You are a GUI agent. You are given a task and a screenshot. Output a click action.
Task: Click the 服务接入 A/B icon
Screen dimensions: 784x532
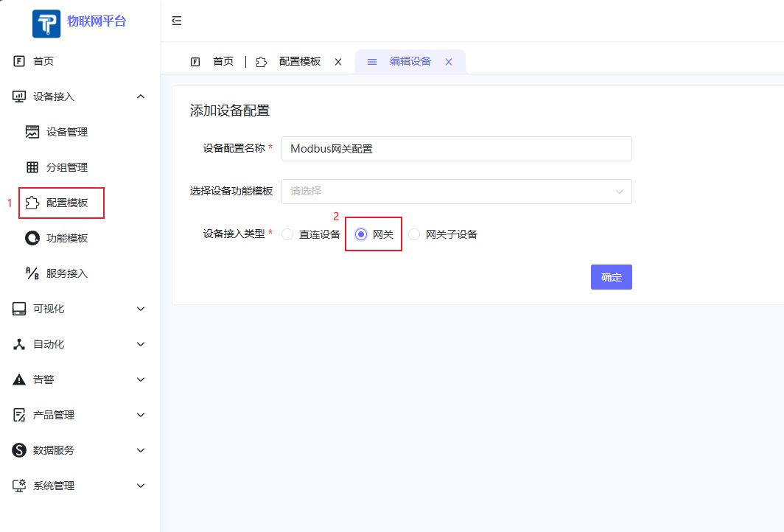(x=32, y=273)
